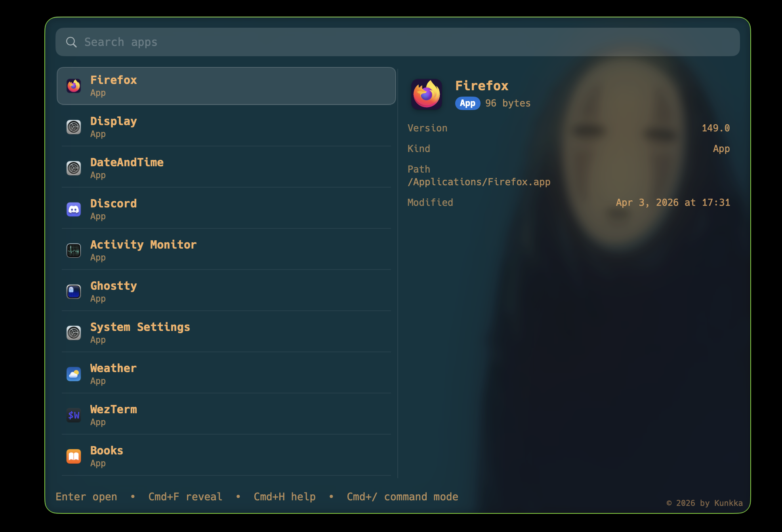Click the Display app gear icon
This screenshot has height=532, width=782.
(x=74, y=127)
